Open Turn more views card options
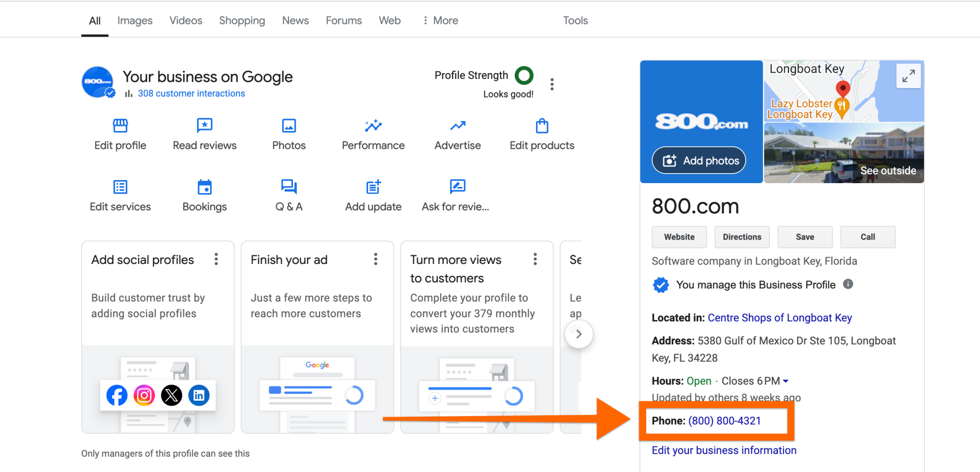Screen dimensions: 980x472 (x=535, y=259)
